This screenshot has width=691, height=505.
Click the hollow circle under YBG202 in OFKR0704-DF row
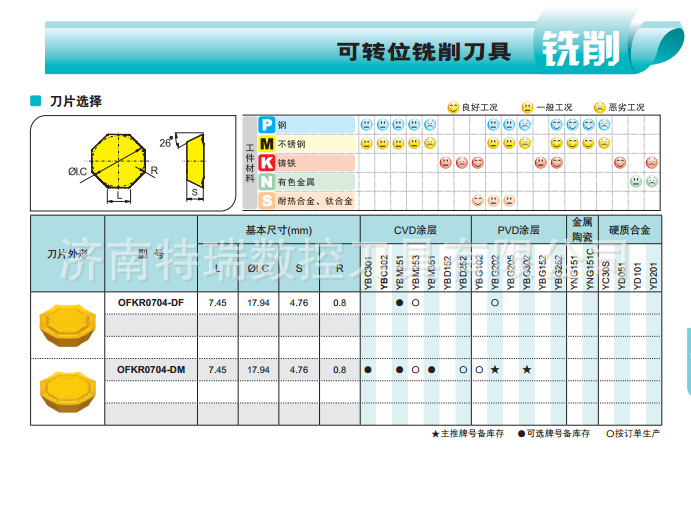(x=495, y=303)
